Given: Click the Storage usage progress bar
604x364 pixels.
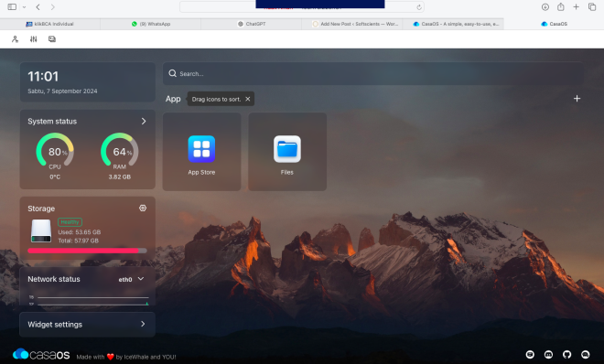Looking at the screenshot, I should (x=88, y=251).
